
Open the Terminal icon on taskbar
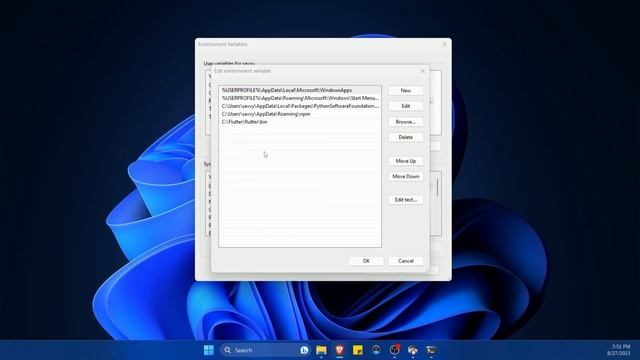coord(431,350)
